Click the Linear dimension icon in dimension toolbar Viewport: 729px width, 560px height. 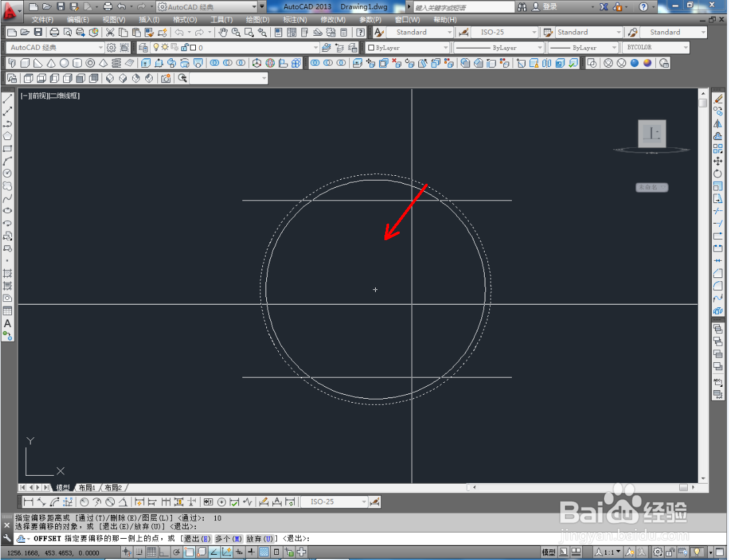tap(29, 502)
